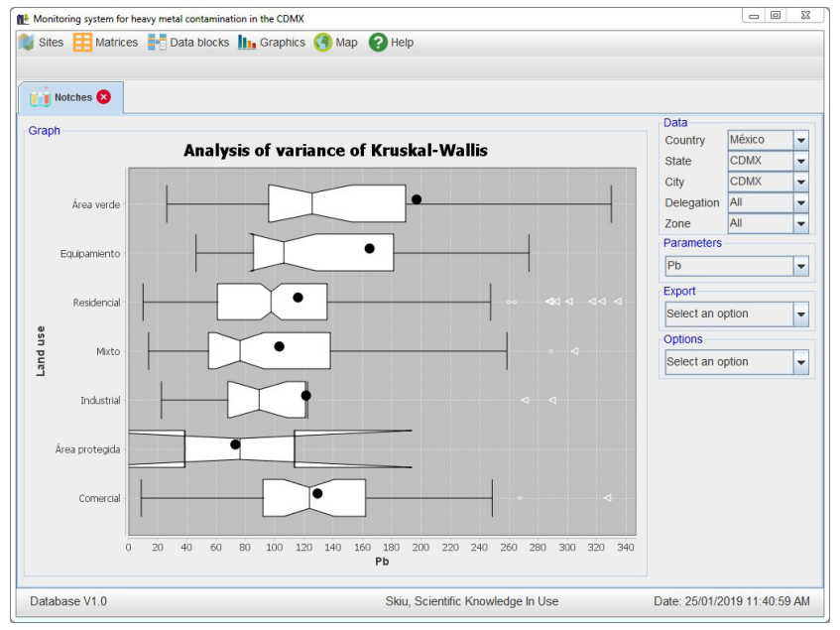The height and width of the screenshot is (630, 840).
Task: Expand the Zone dropdown
Action: [x=800, y=224]
